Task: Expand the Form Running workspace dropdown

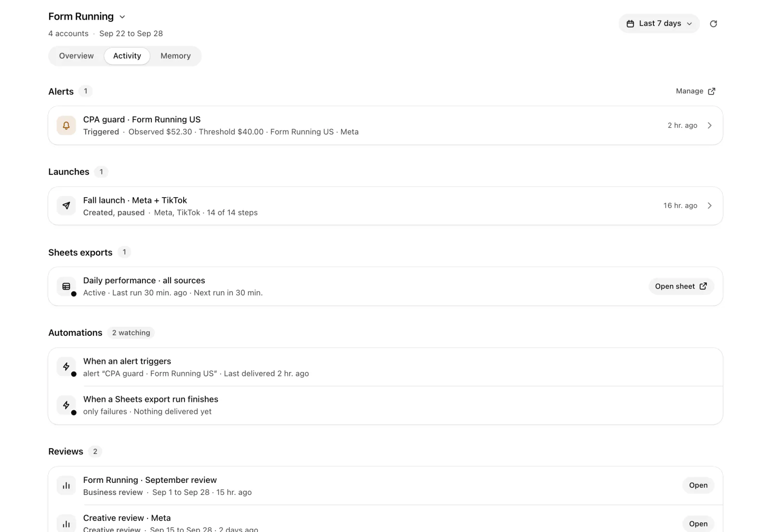Action: [122, 17]
